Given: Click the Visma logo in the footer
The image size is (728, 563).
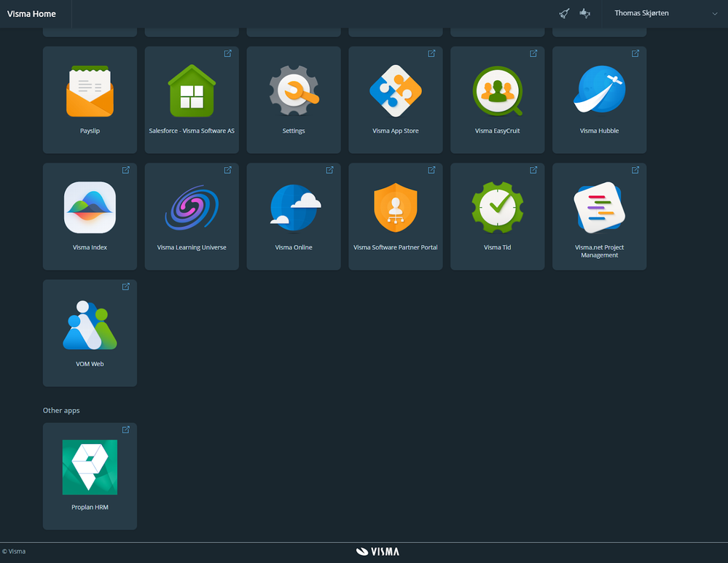Looking at the screenshot, I should pyautogui.click(x=377, y=551).
